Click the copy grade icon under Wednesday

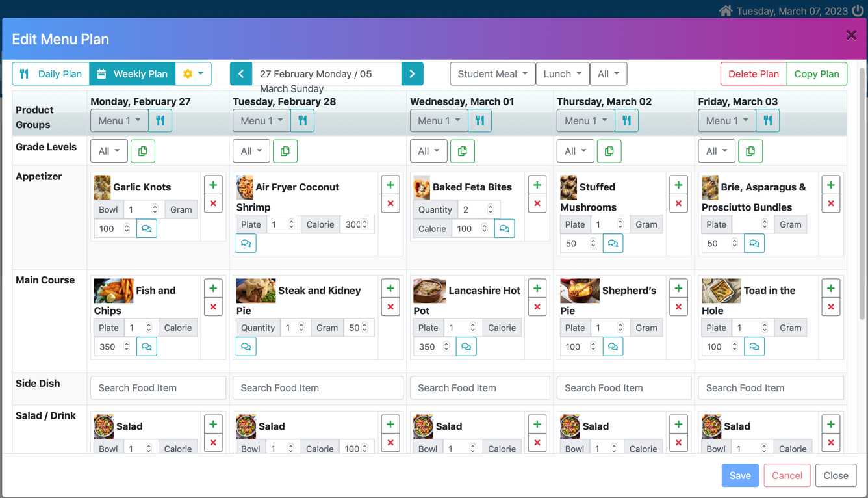[x=462, y=151]
